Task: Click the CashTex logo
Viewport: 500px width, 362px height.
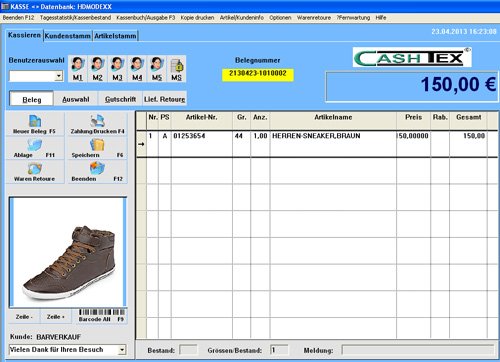Action: click(412, 58)
